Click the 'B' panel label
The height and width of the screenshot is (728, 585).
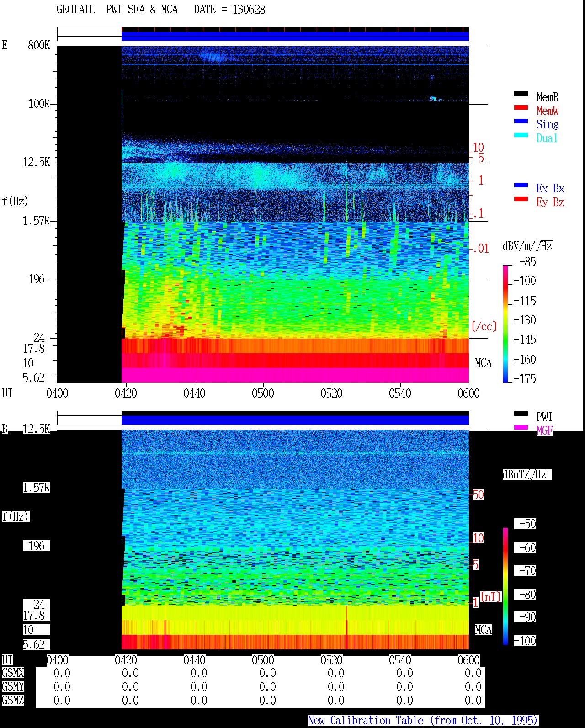pos(5,429)
